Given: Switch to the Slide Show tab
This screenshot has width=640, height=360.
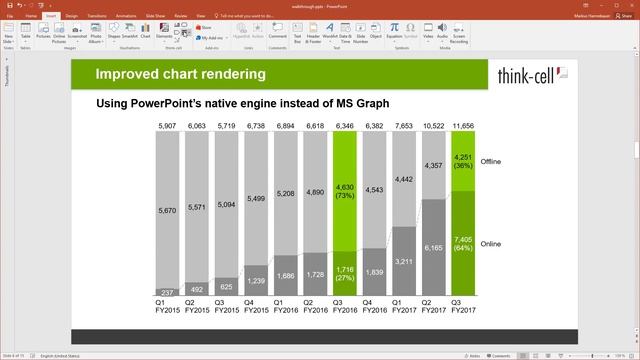Looking at the screenshot, I should pyautogui.click(x=156, y=16).
